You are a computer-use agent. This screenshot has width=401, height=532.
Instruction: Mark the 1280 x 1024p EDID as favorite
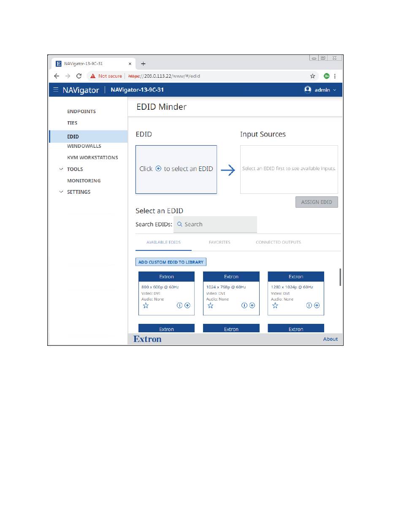coord(275,305)
